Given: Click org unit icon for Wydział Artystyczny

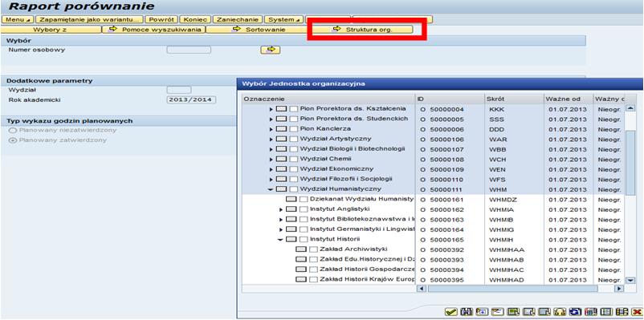Looking at the screenshot, I should point(281,139).
